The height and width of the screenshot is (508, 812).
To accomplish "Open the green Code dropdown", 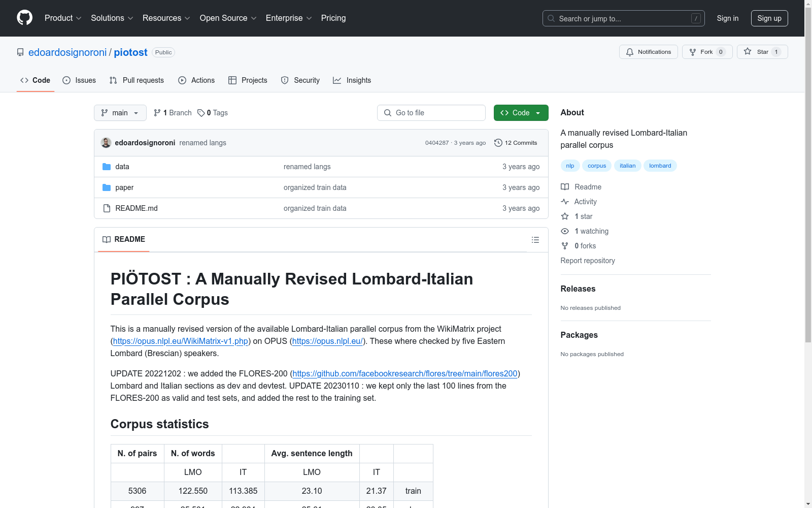I will coord(521,113).
